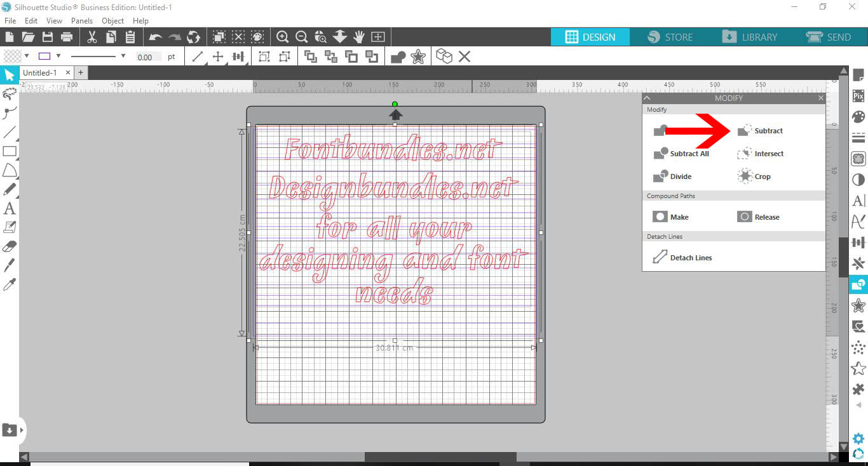
Task: Switch to the LIBRARY tab
Action: click(749, 37)
